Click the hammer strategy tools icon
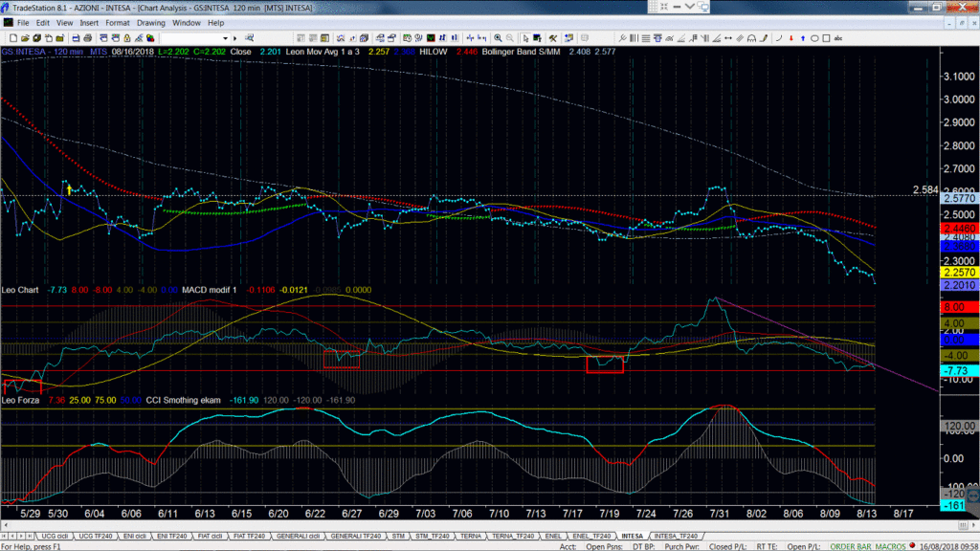Image resolution: width=980 pixels, height=551 pixels. click(x=553, y=38)
